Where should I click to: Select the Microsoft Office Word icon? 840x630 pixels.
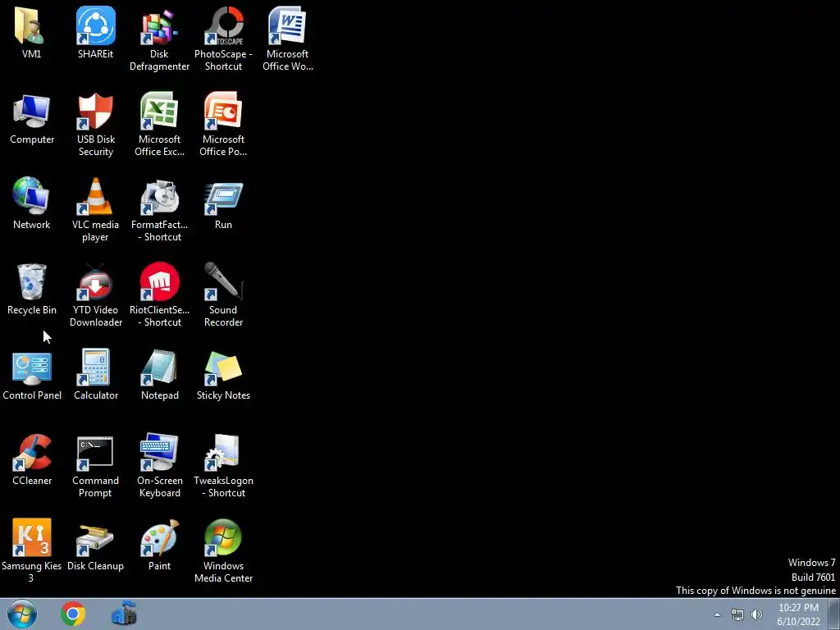tap(287, 25)
